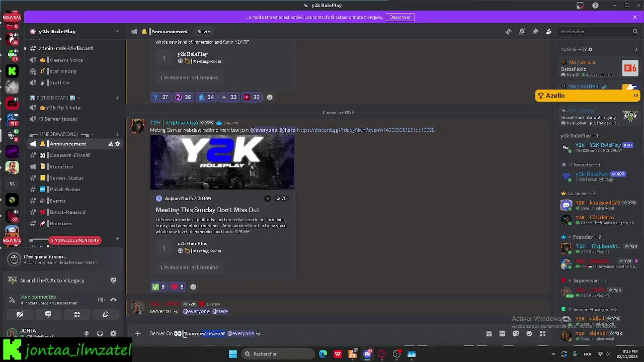This screenshot has height=362, width=644.
Task: Click Désactiver to disable streamer mode
Action: (x=400, y=17)
